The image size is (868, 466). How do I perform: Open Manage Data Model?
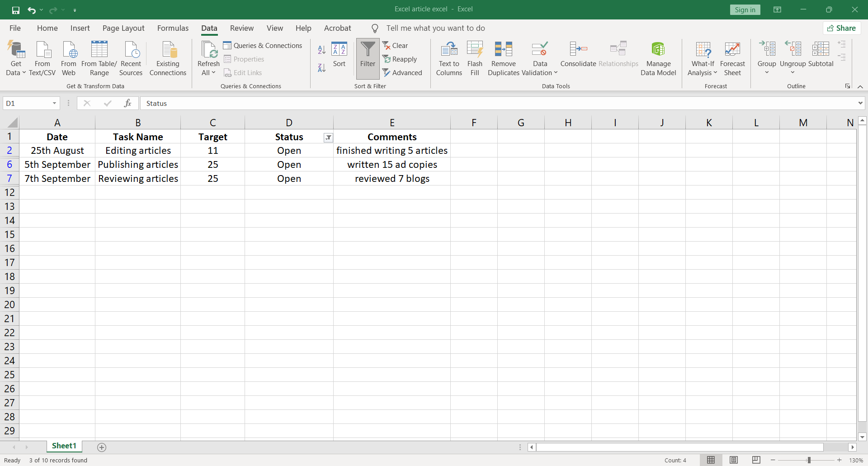click(658, 58)
